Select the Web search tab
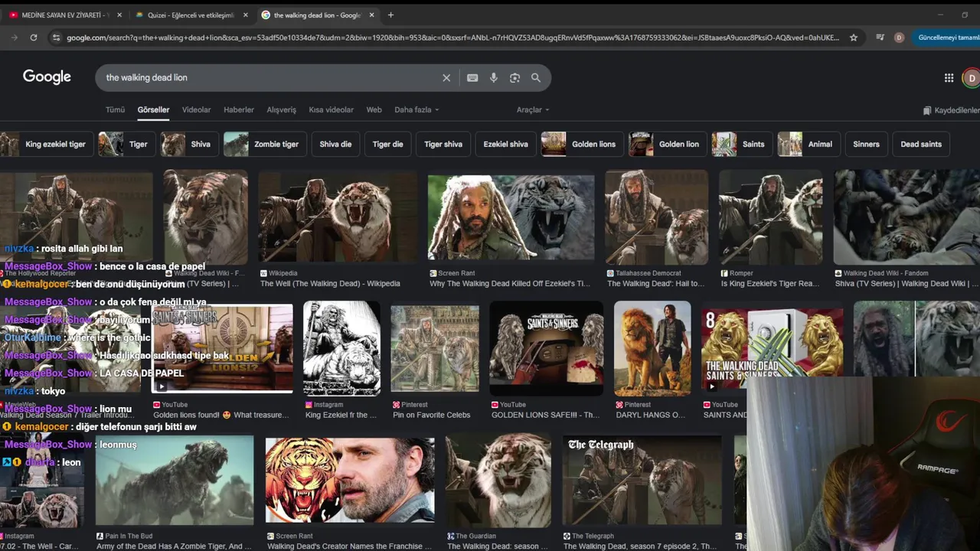The height and width of the screenshot is (551, 980). [x=374, y=109]
